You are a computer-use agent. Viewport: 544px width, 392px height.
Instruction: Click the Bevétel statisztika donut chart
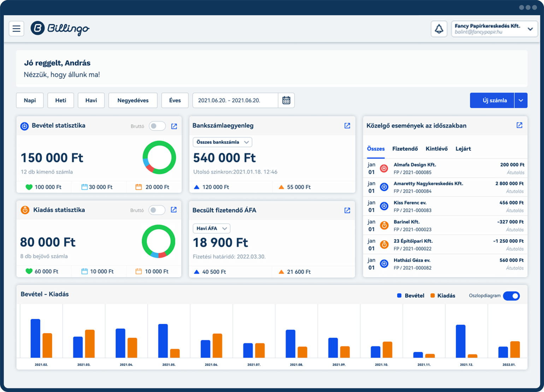pyautogui.click(x=159, y=158)
